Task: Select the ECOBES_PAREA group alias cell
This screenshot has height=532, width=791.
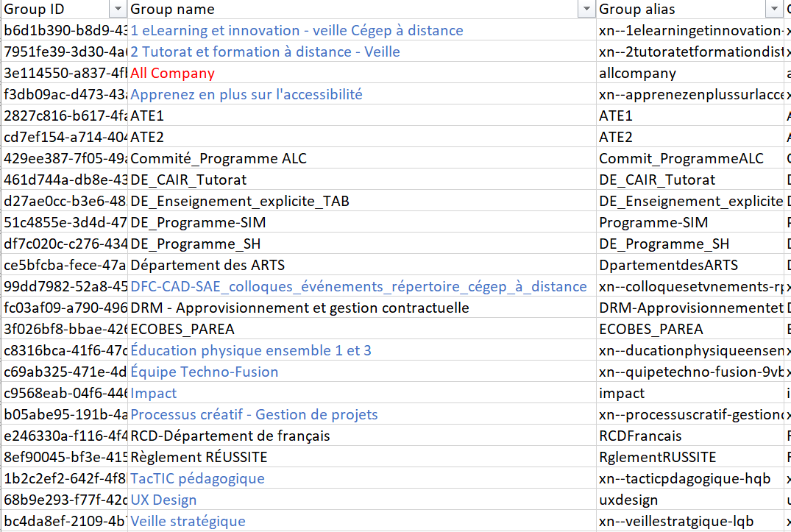Action: pos(650,329)
